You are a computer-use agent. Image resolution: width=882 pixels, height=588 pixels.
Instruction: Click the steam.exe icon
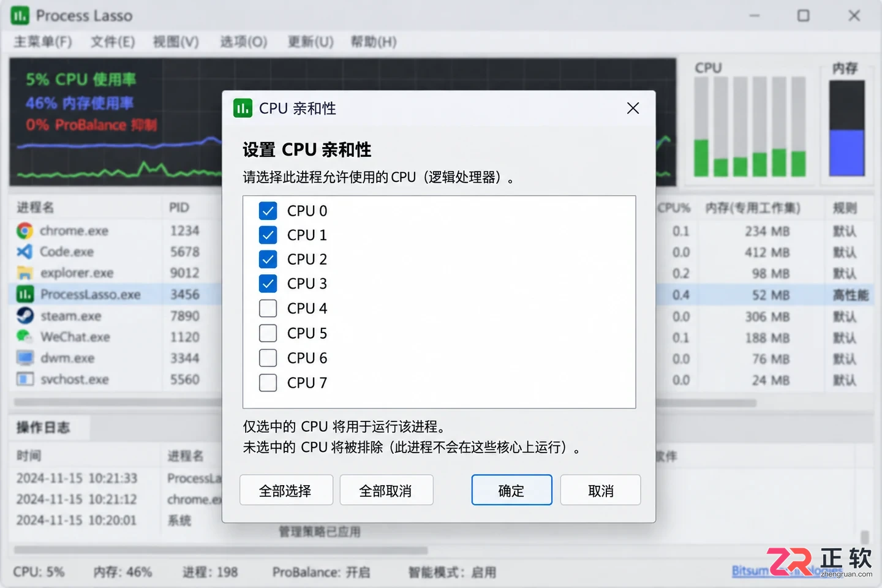(x=24, y=316)
